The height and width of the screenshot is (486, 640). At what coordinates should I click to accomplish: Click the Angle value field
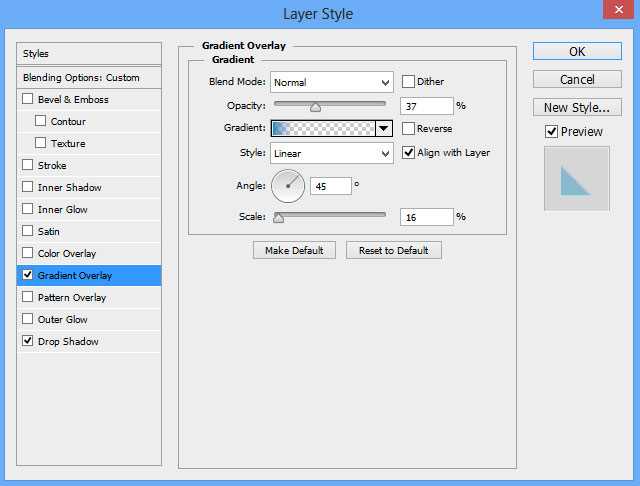coord(331,186)
